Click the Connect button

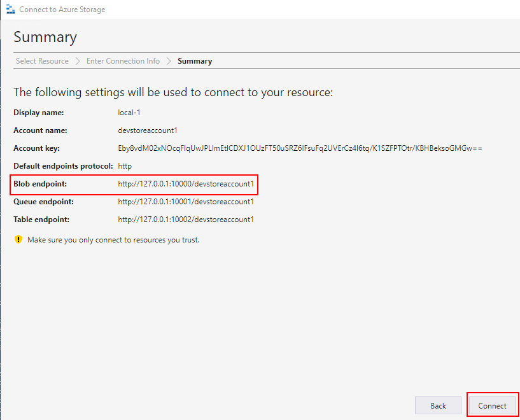tap(493, 405)
